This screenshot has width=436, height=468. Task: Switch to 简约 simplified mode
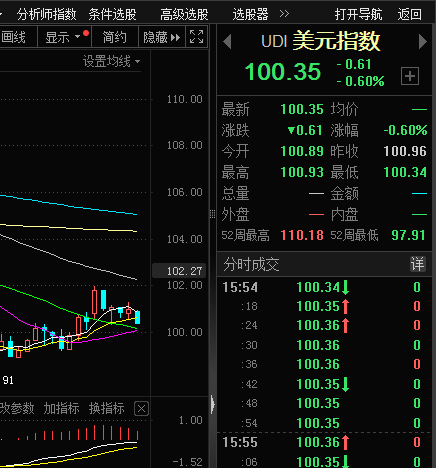pos(115,37)
